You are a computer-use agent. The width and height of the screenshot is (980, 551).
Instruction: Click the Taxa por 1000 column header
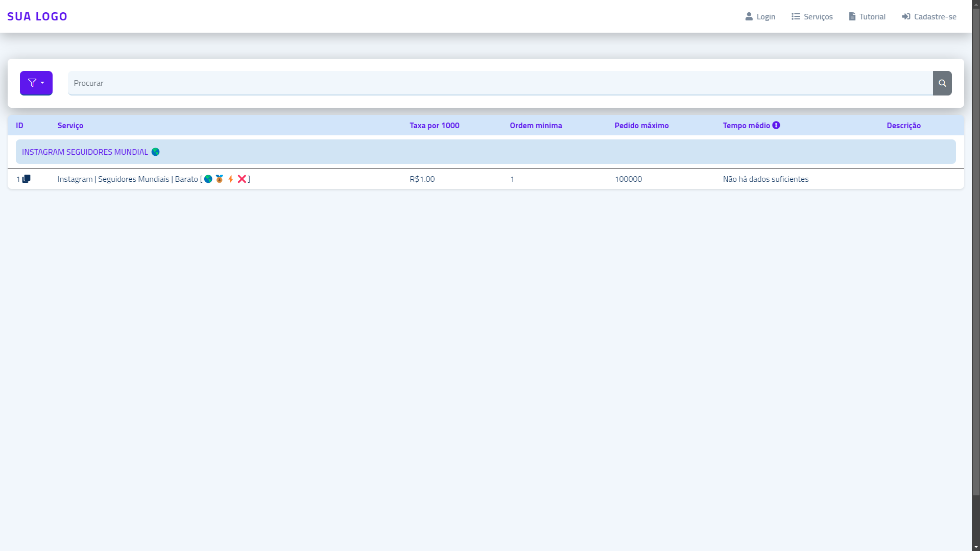[x=434, y=125]
